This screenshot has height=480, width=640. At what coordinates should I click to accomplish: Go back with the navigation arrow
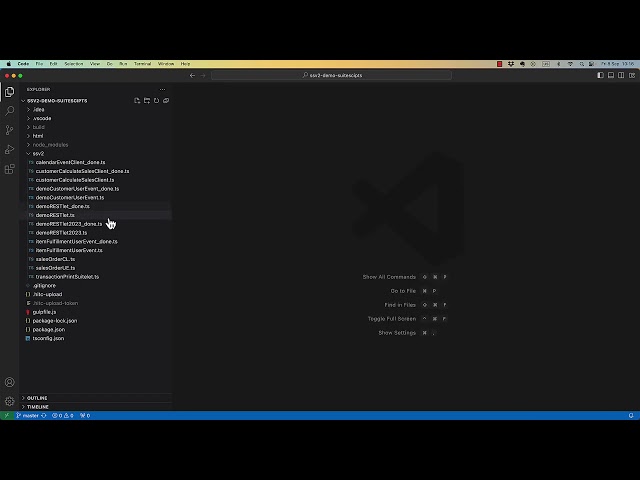[x=192, y=76]
